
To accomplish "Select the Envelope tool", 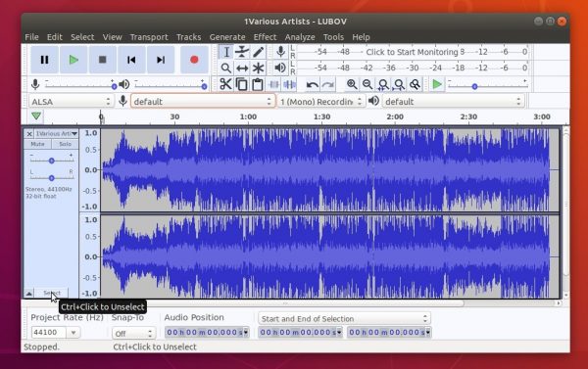I will [x=242, y=52].
